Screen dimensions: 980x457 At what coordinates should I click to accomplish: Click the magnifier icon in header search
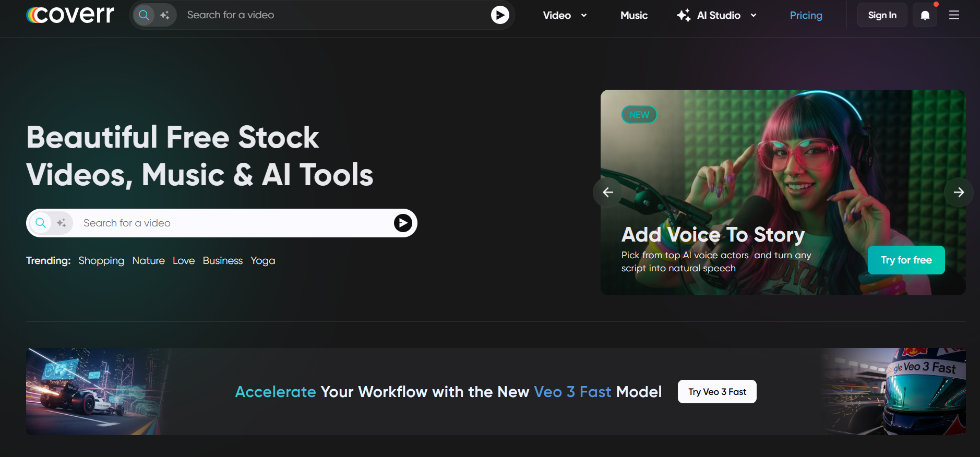145,15
